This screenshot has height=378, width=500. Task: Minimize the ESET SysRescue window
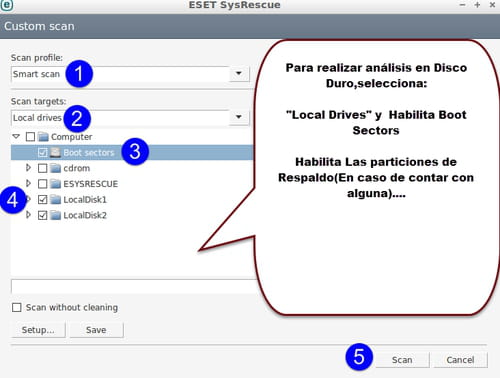(x=462, y=5)
